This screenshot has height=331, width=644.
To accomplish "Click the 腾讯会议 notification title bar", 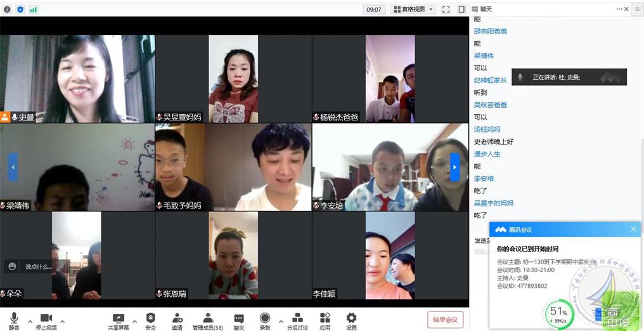I will 565,230.
